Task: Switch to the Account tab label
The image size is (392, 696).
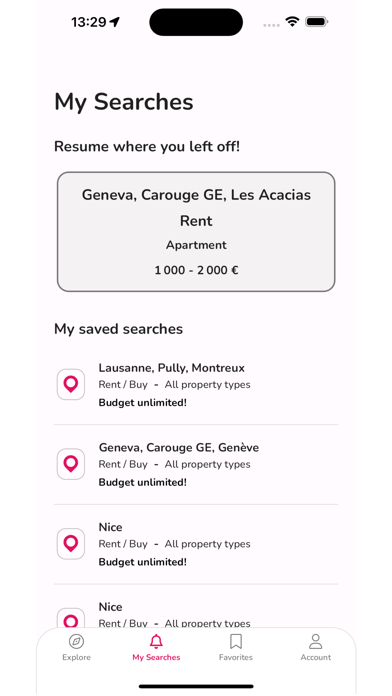Action: click(316, 657)
